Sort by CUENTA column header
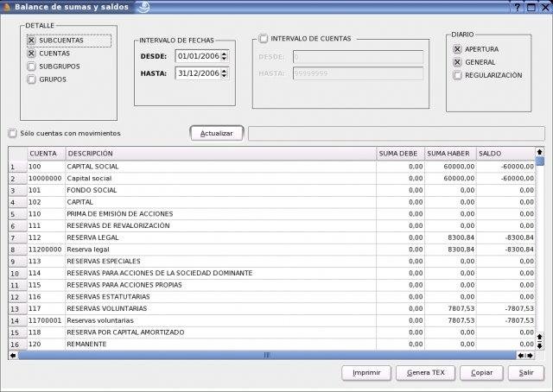This screenshot has width=553, height=392. pos(46,154)
